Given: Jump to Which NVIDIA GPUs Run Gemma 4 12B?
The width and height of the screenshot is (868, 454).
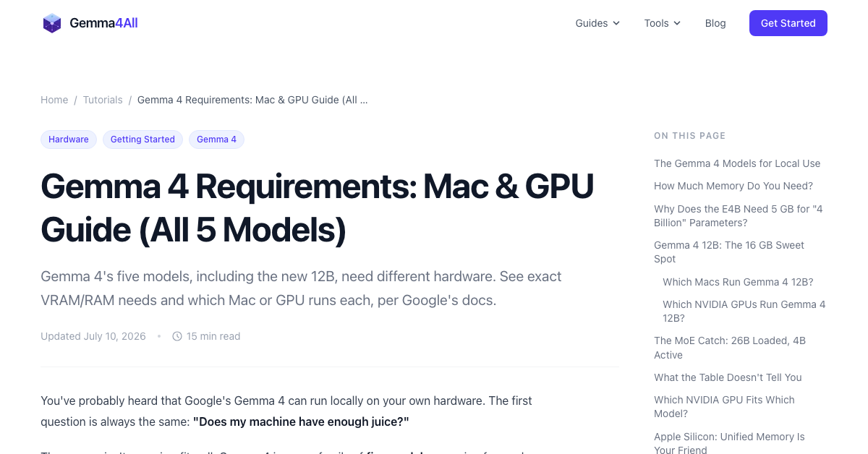Looking at the screenshot, I should pyautogui.click(x=744, y=311).
